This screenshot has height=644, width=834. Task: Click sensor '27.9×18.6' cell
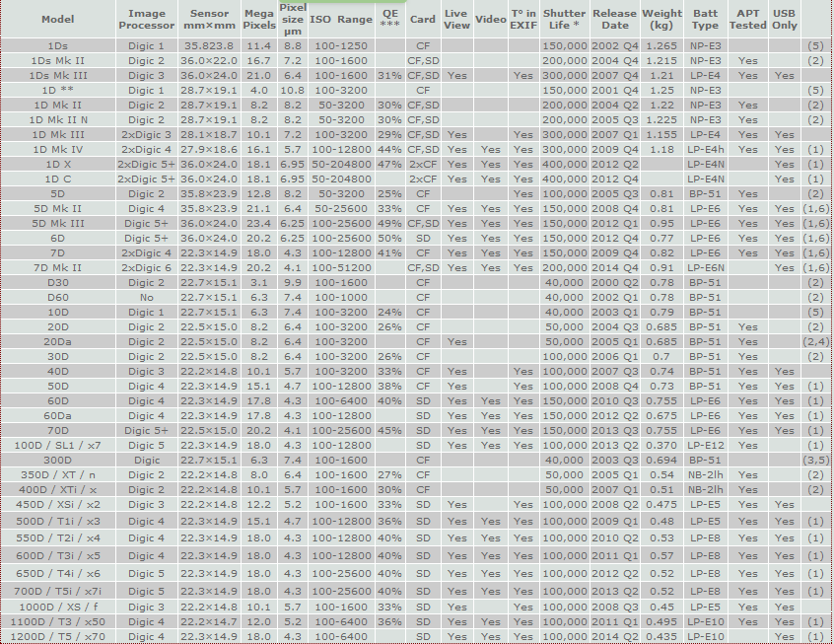click(x=209, y=150)
